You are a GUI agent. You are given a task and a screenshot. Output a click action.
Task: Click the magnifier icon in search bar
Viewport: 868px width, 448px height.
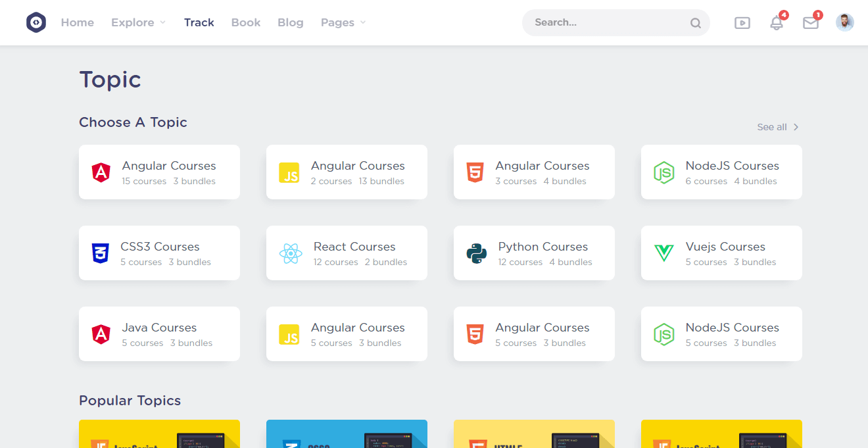695,23
